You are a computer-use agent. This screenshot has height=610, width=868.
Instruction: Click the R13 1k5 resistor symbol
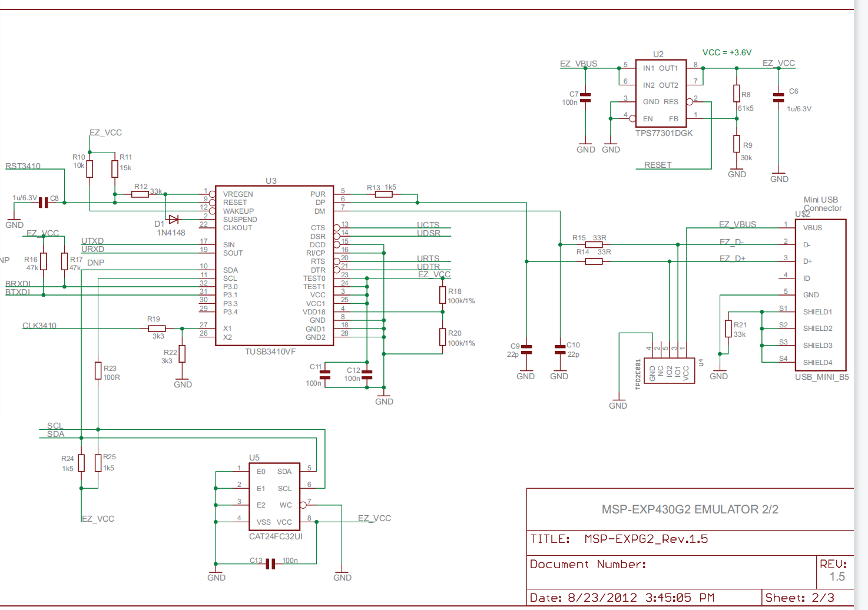[x=384, y=194]
